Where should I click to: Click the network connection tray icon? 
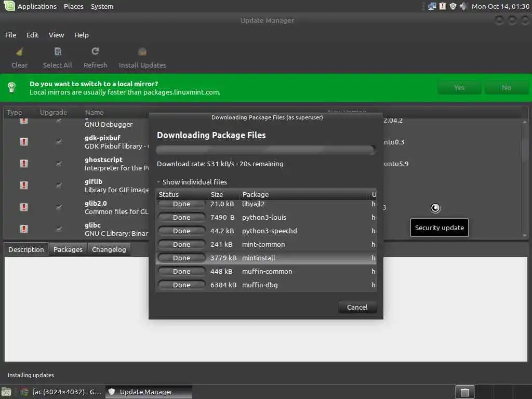[x=432, y=6]
